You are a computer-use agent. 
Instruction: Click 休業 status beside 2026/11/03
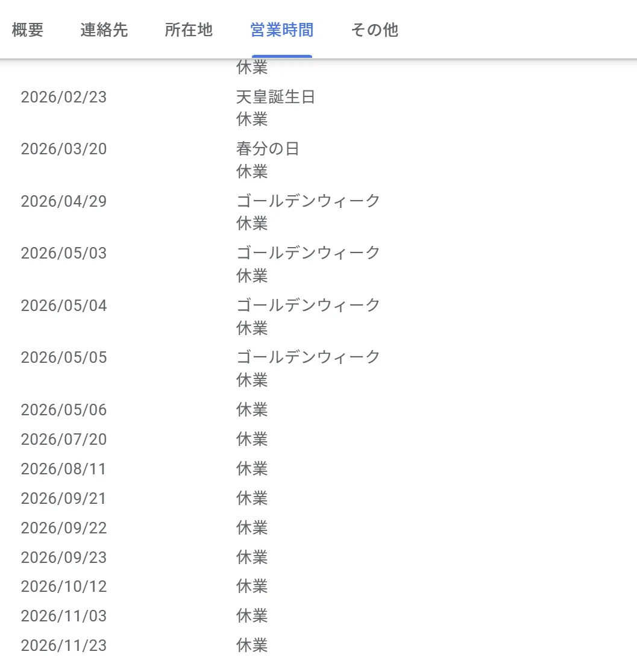click(x=252, y=616)
